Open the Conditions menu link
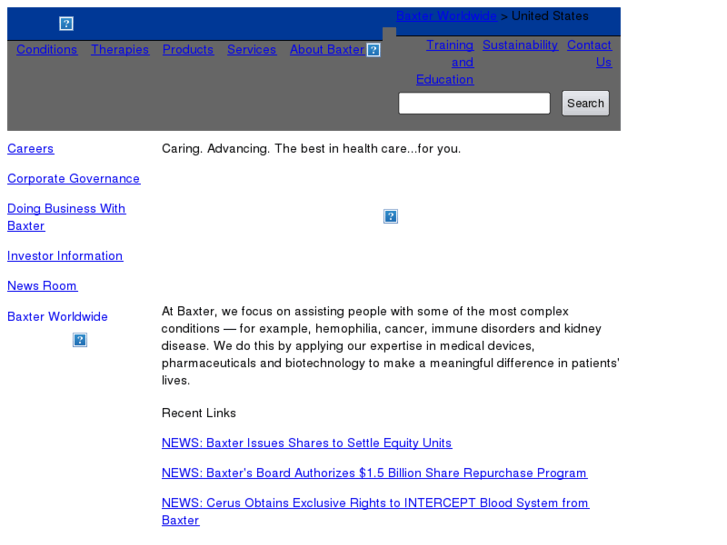727x545 pixels. click(47, 50)
